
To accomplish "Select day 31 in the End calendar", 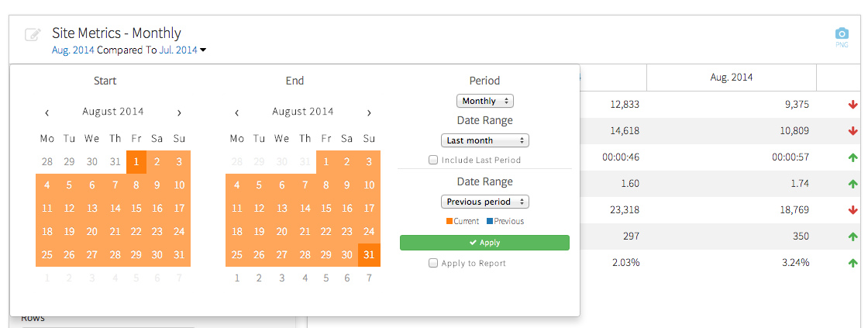I will (369, 255).
